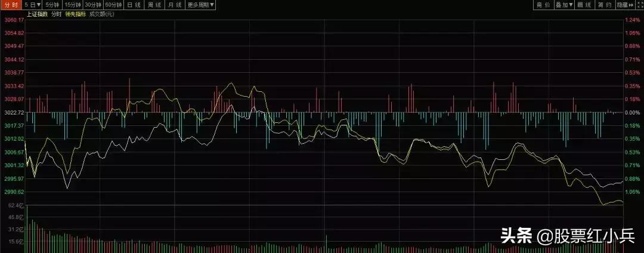Image resolution: width=644 pixels, height=253 pixels.
Task: Select the 30分钟 chart period
Action: pyautogui.click(x=93, y=5)
